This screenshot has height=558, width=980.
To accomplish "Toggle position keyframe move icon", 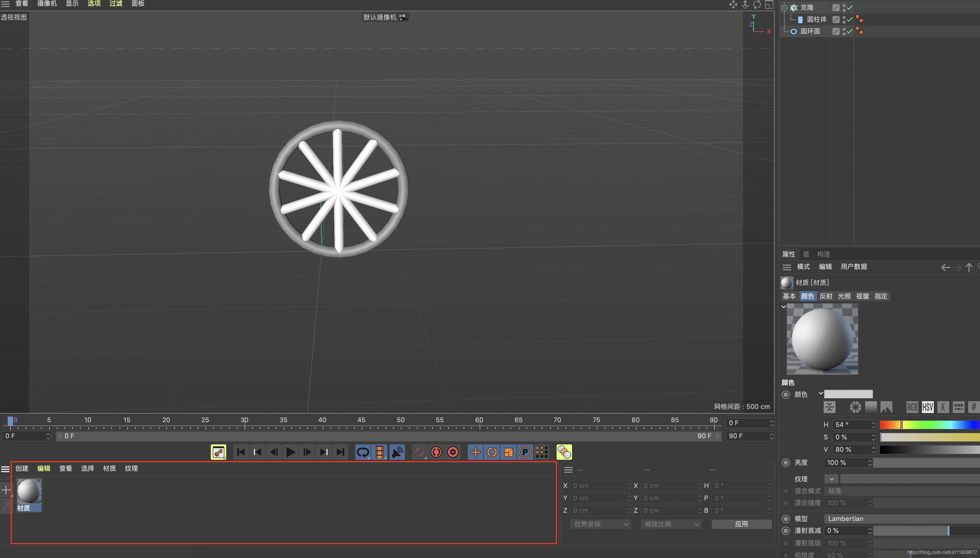I will [475, 452].
